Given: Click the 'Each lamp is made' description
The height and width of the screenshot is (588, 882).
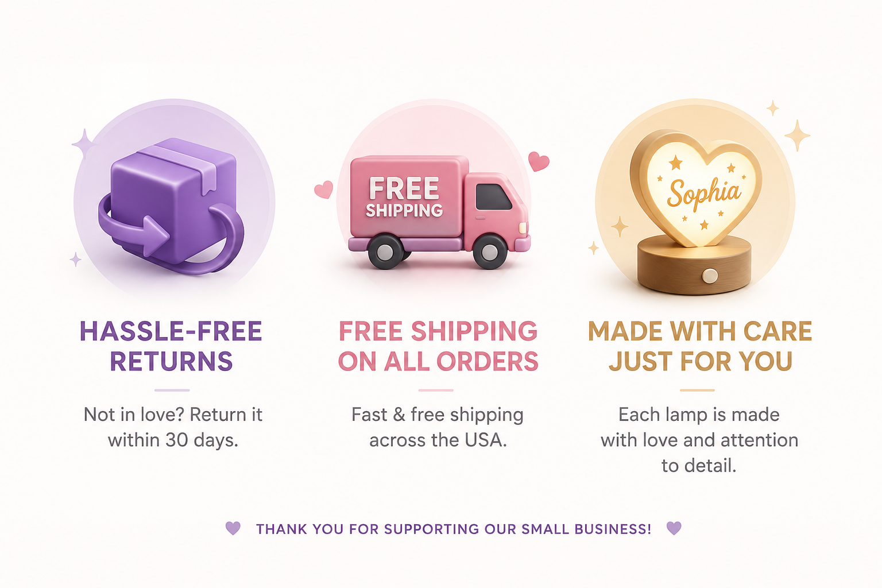Looking at the screenshot, I should (699, 415).
